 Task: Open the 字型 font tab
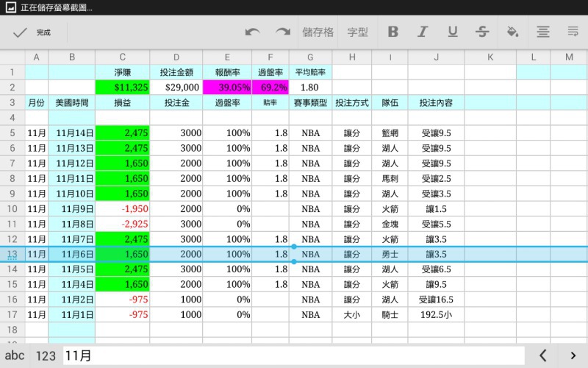[357, 32]
